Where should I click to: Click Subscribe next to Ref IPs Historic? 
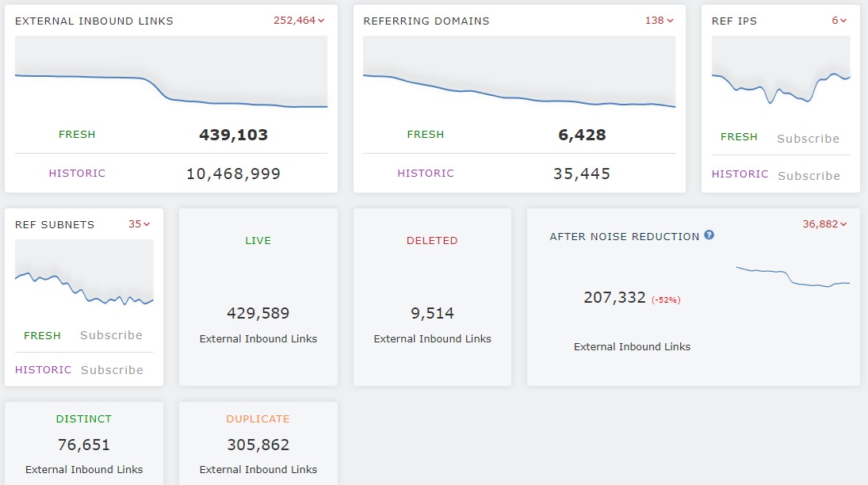coord(809,175)
